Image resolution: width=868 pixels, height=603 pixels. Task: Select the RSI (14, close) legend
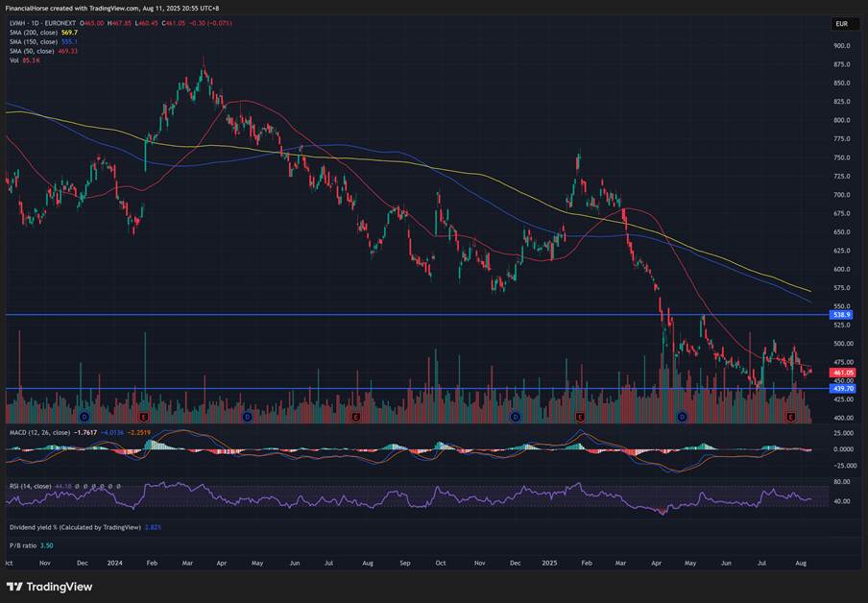(31, 486)
